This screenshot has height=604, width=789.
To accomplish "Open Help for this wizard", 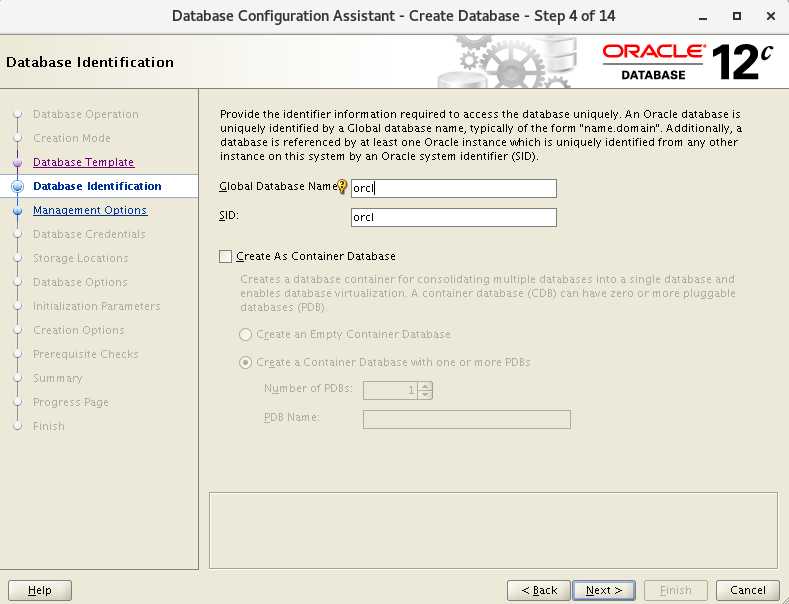I will (x=40, y=590).
